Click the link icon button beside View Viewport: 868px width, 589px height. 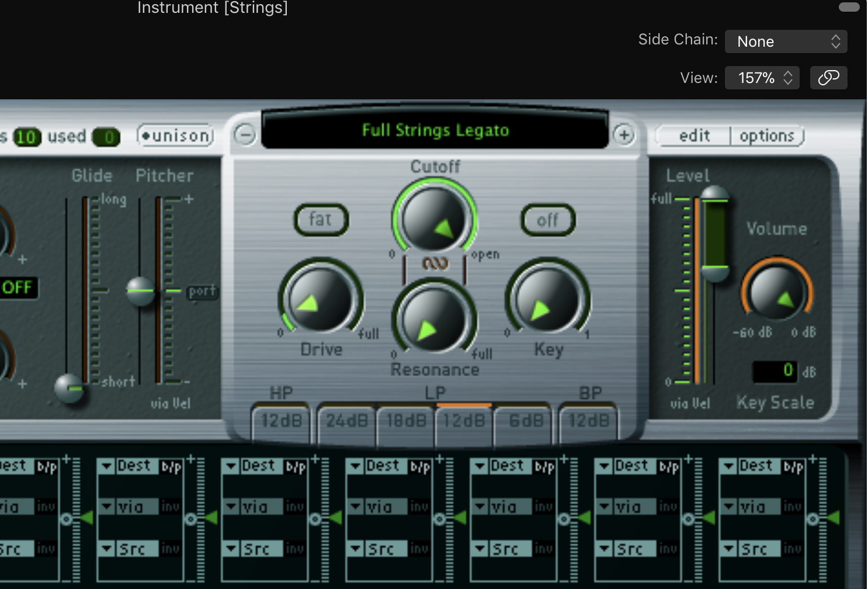tap(828, 78)
